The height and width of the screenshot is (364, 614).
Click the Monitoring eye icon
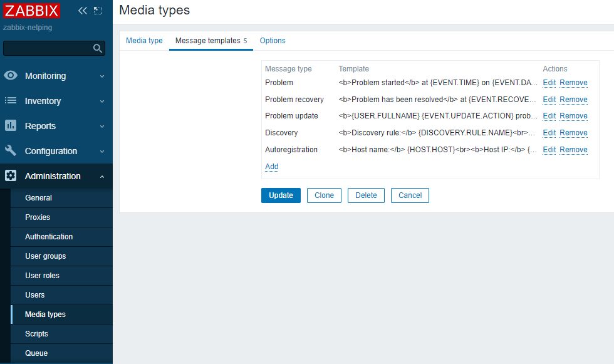pyautogui.click(x=11, y=76)
